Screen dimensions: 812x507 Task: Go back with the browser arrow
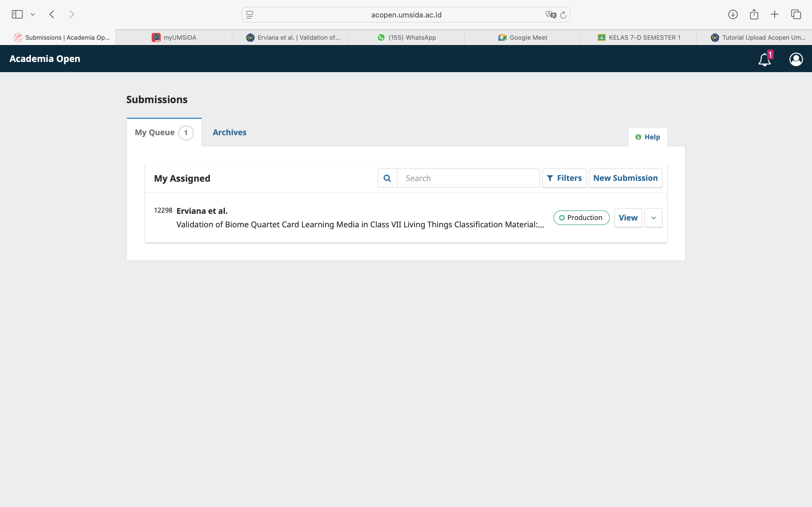(x=52, y=14)
